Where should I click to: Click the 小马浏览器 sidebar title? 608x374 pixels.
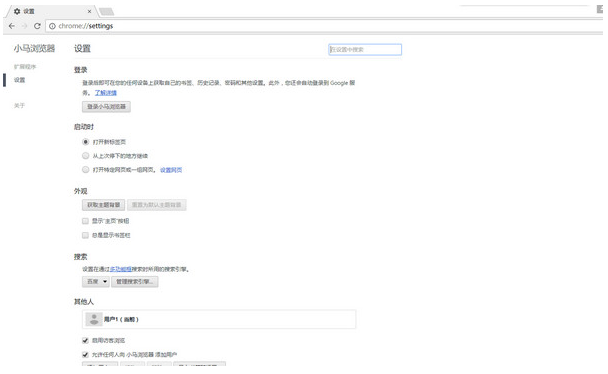point(35,48)
